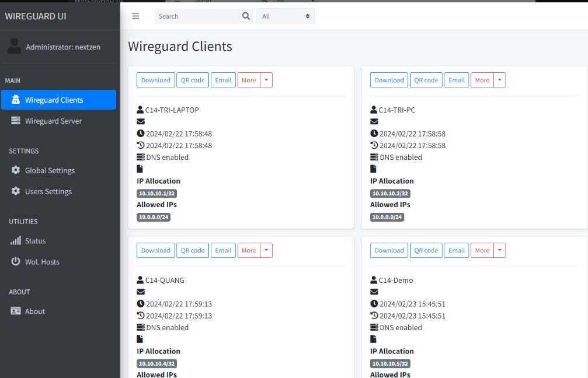Viewport: 588px width, 378px height.
Task: Click the 10.10.10.2/32 IP badge
Action: click(390, 193)
